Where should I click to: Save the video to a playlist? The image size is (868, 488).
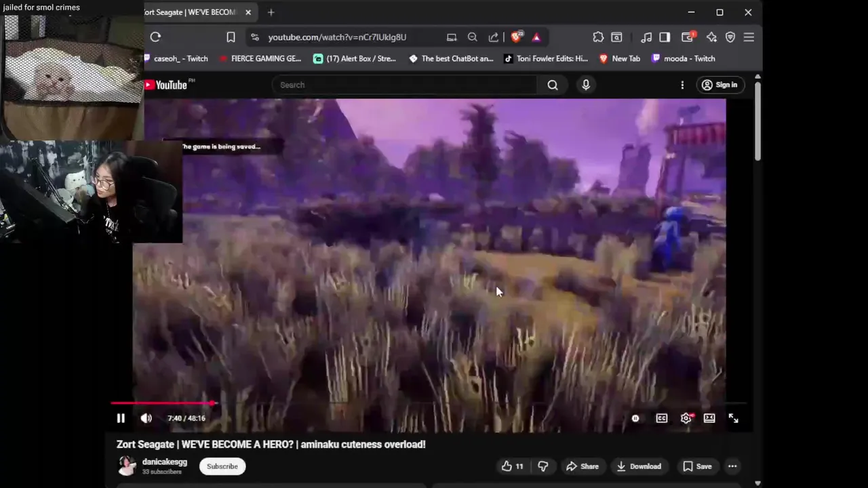pyautogui.click(x=697, y=466)
